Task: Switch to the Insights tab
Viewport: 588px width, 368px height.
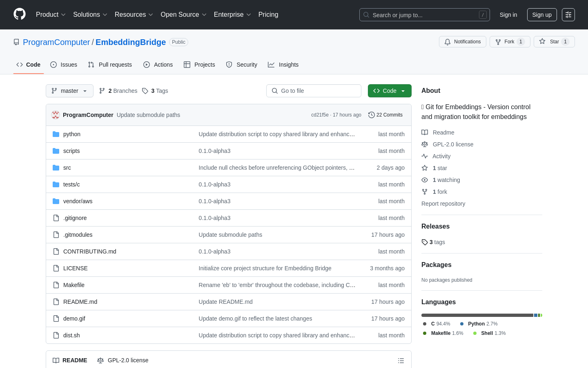Action: (283, 65)
